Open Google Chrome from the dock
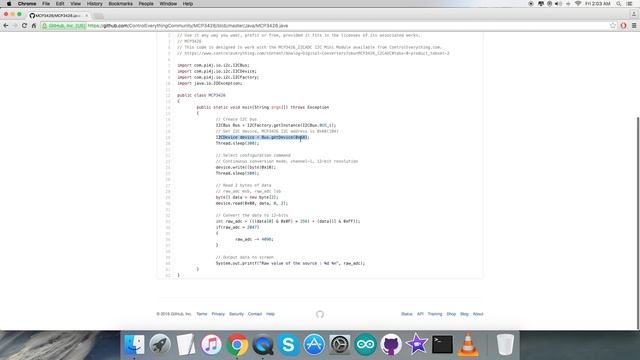The width and height of the screenshot is (640, 360). pyautogui.click(x=237, y=344)
